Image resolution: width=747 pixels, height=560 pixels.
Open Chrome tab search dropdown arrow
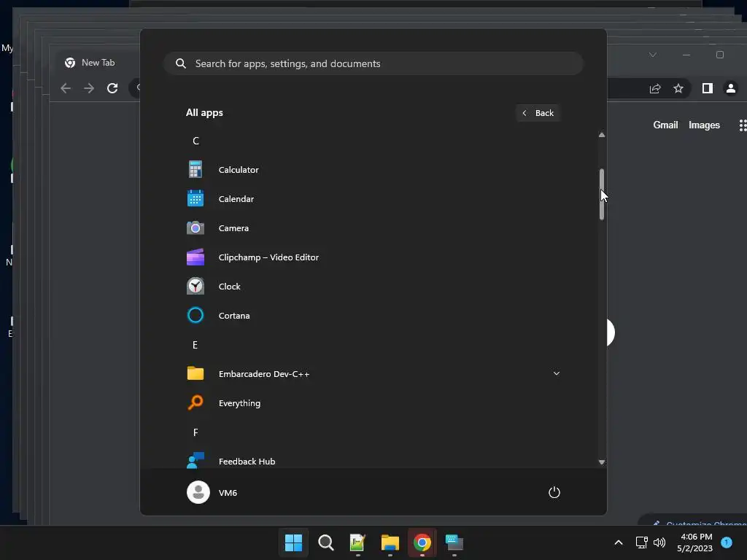point(653,55)
